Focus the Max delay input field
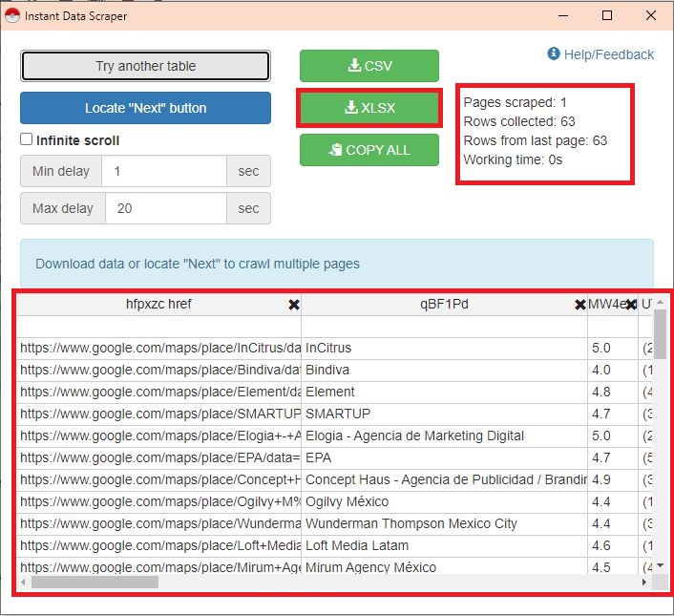This screenshot has width=674, height=616. tap(165, 208)
